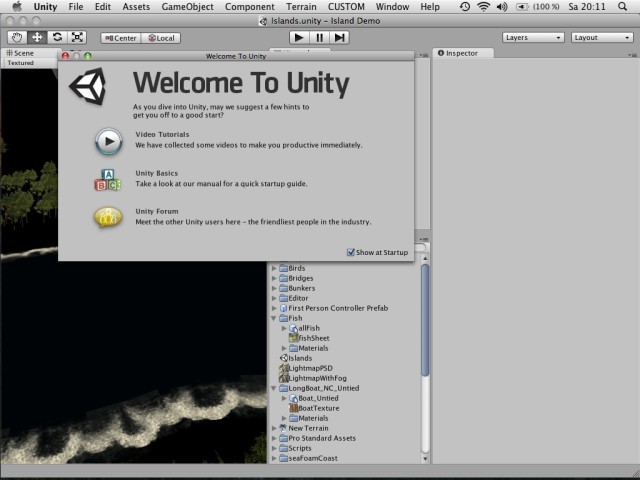The height and width of the screenshot is (480, 640).
Task: Expand the Boat_Untied asset
Action: [284, 398]
